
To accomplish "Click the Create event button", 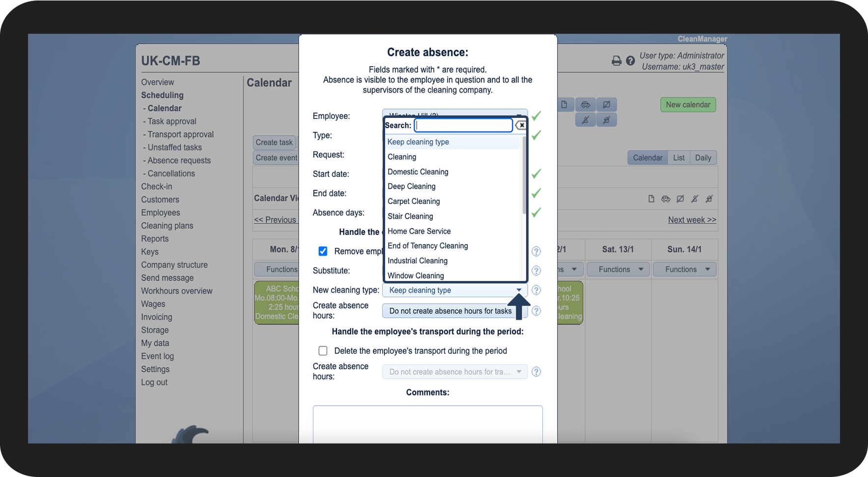I will pyautogui.click(x=276, y=158).
